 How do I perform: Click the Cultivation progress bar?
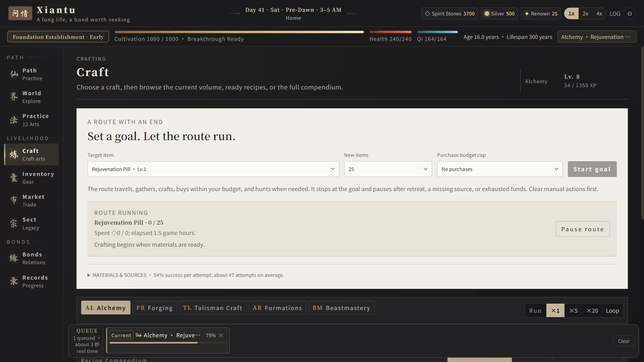(x=239, y=32)
